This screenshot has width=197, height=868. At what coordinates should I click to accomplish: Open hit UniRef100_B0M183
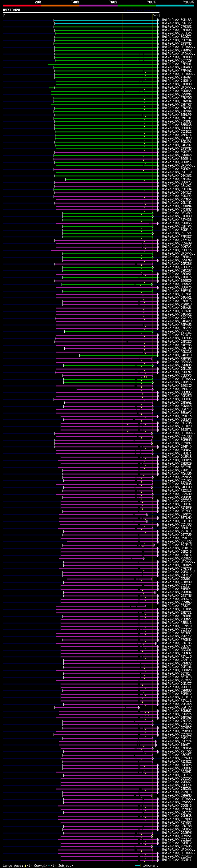point(177,20)
